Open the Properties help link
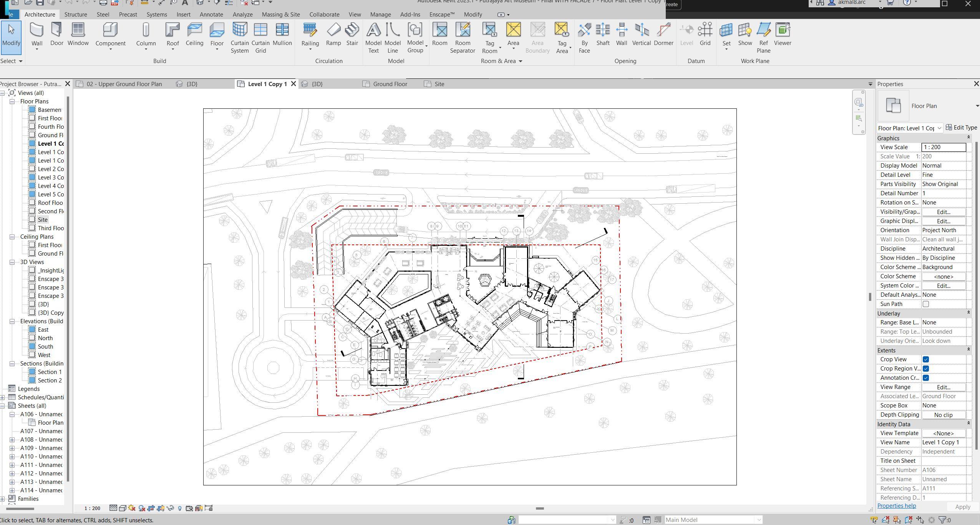980x525 pixels. (x=897, y=506)
